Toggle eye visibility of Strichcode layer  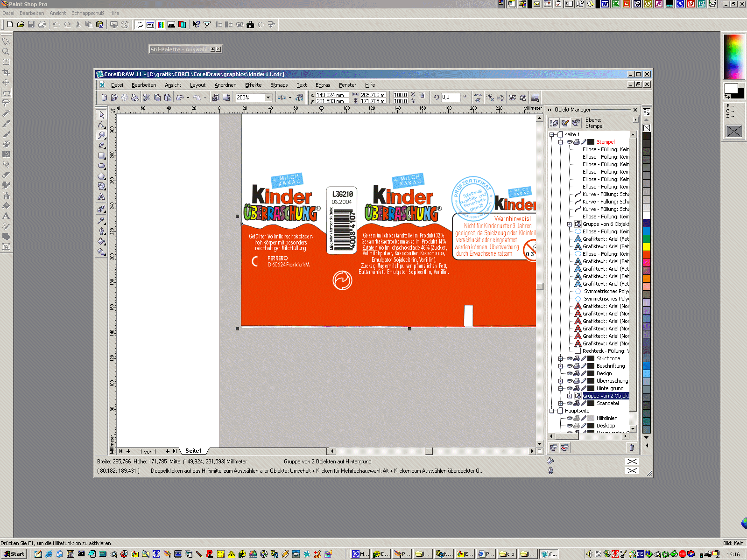pos(570,358)
